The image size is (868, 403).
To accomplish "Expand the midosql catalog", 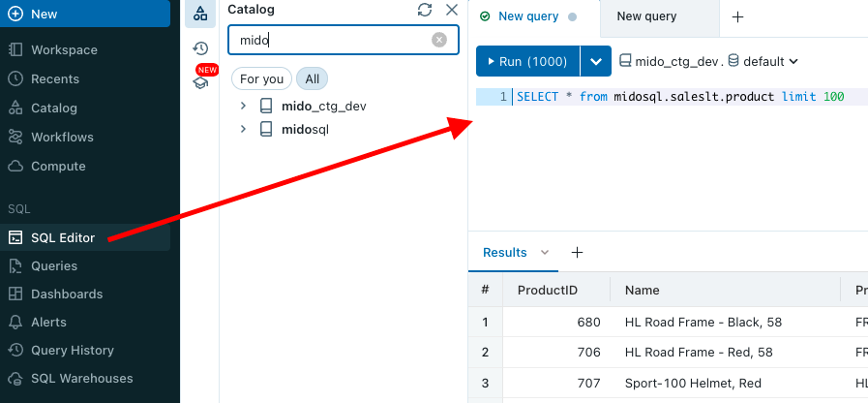I will click(244, 129).
